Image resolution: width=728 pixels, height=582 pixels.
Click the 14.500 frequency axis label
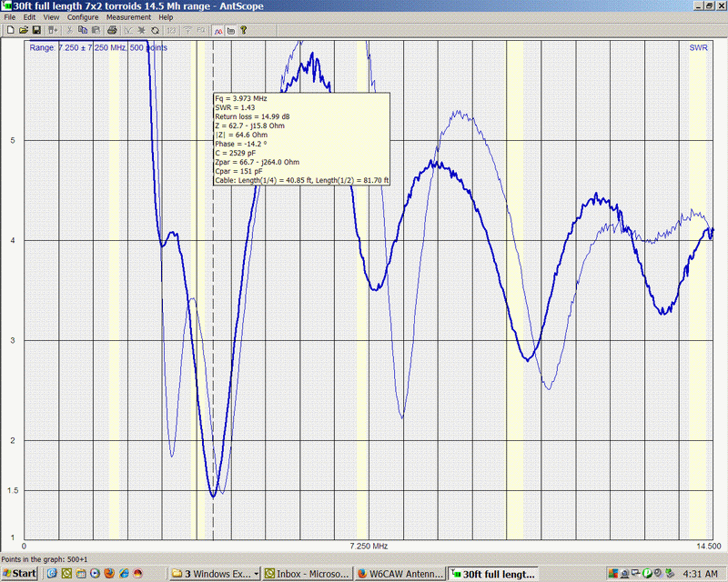[709, 547]
